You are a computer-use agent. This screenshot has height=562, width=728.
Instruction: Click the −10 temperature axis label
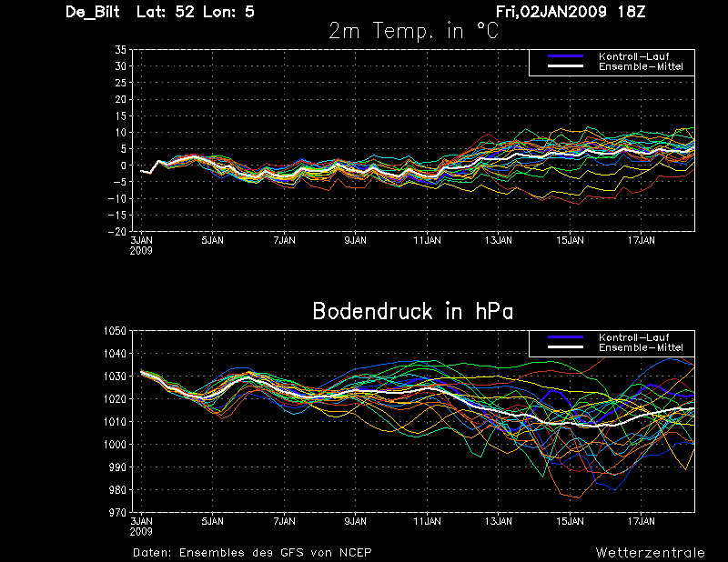[117, 198]
